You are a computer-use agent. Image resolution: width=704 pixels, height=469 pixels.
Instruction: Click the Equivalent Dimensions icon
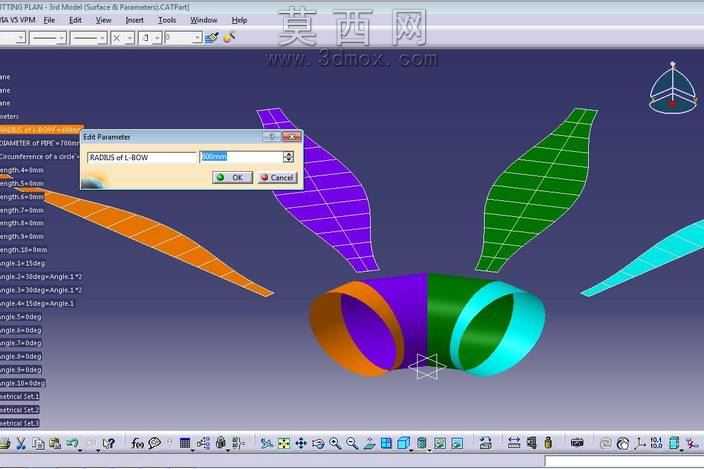click(x=238, y=443)
